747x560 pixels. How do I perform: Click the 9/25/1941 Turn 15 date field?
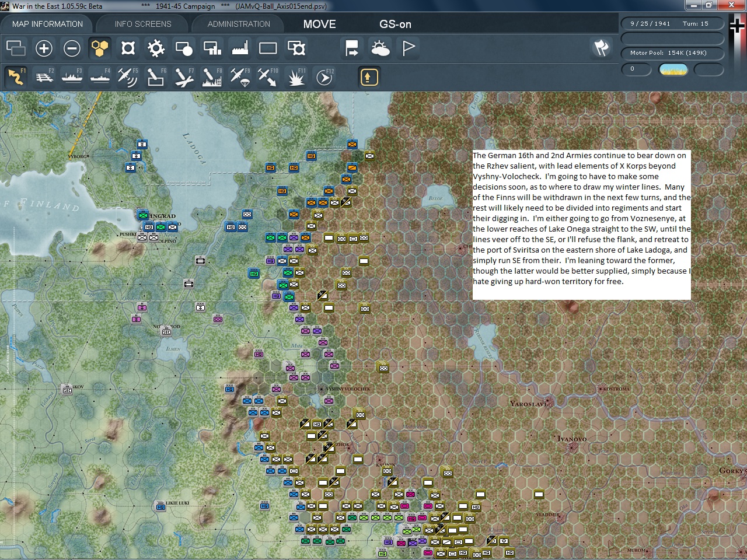tap(672, 24)
